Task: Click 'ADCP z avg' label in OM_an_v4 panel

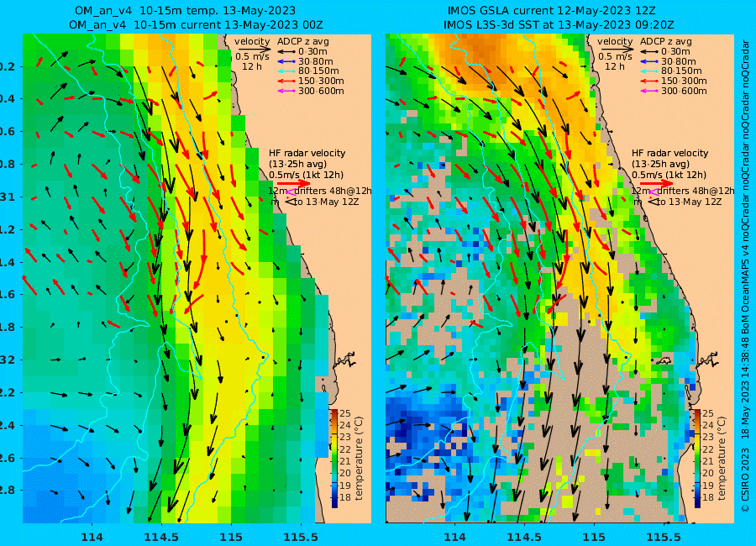Action: point(302,41)
